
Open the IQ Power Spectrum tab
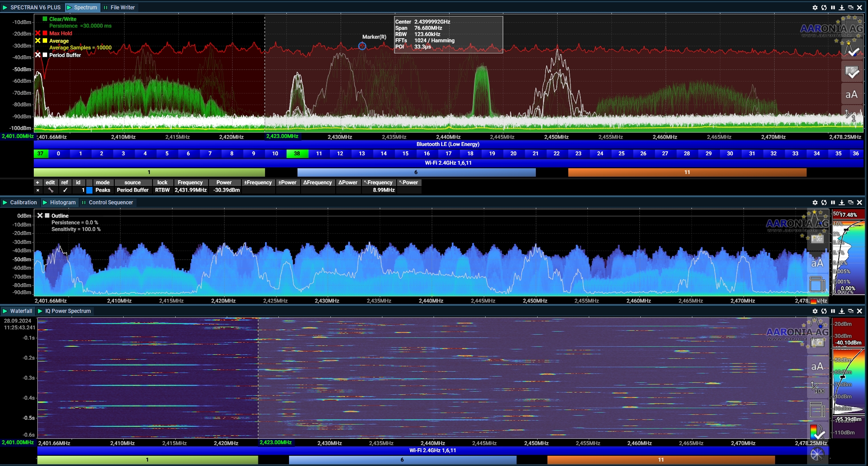coord(68,311)
